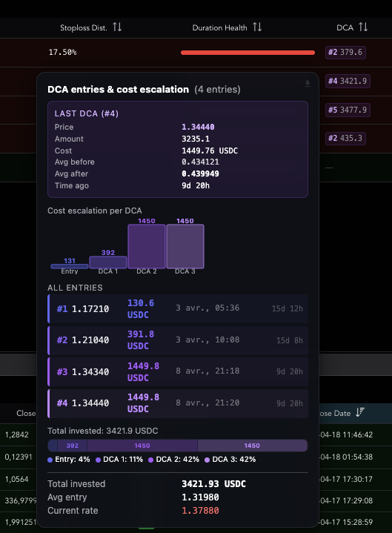Click Total invested value 3421.93 USDC

click(213, 484)
